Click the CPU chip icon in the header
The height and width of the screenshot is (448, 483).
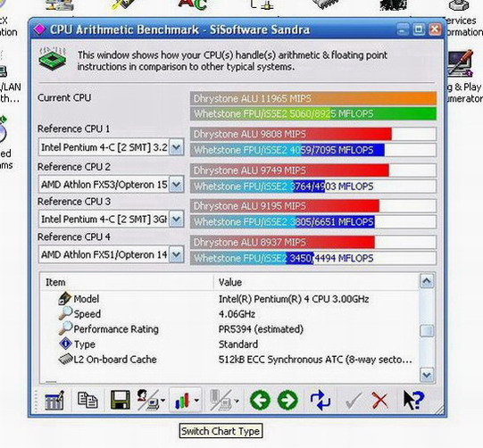pos(53,59)
